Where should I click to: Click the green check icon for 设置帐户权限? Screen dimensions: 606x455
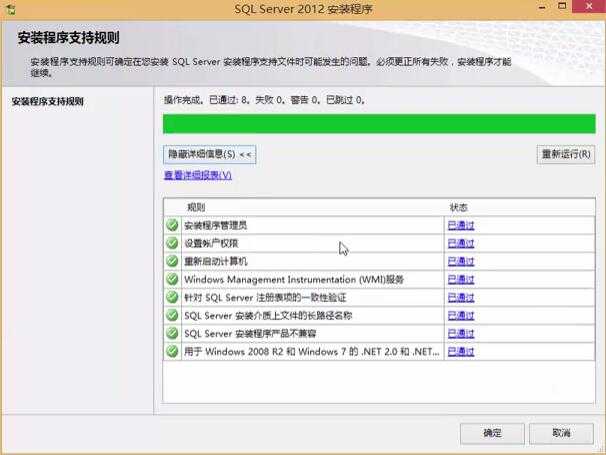click(172, 243)
